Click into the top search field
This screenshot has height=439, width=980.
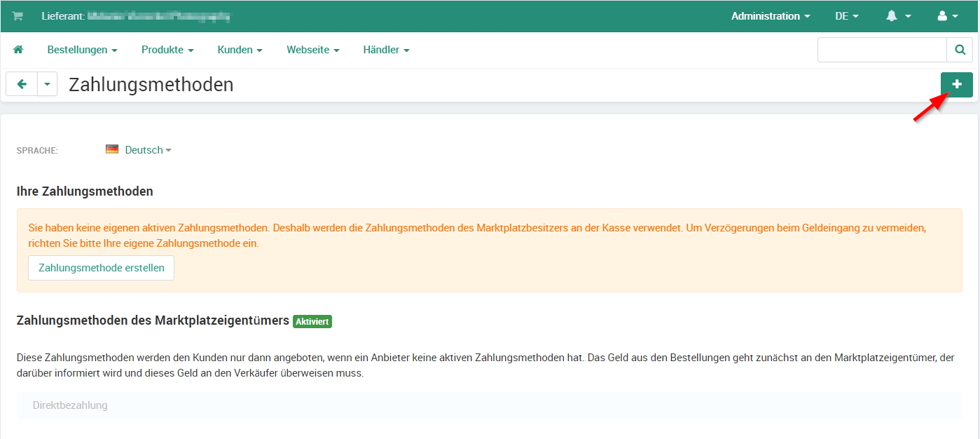coord(882,50)
